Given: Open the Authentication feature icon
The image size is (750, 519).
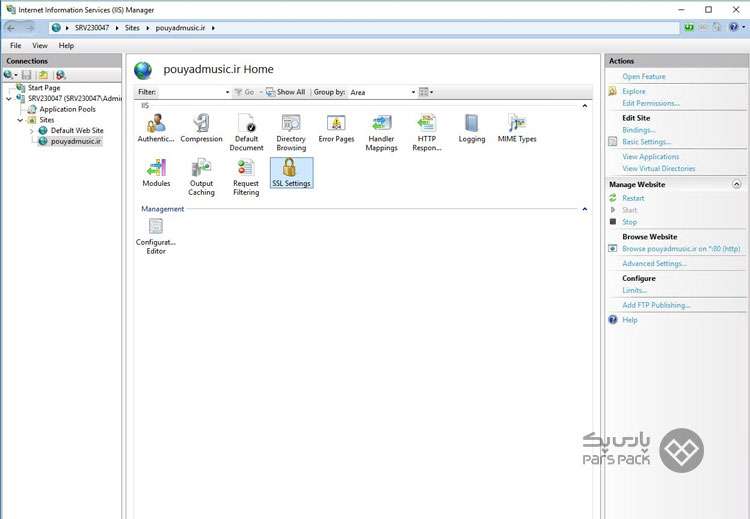Looking at the screenshot, I should coord(156,128).
